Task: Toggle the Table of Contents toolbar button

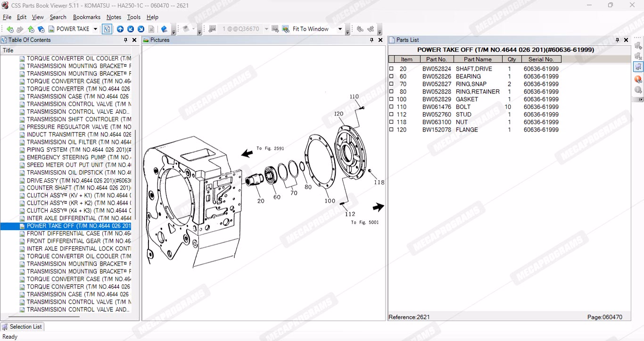Action: click(x=107, y=29)
